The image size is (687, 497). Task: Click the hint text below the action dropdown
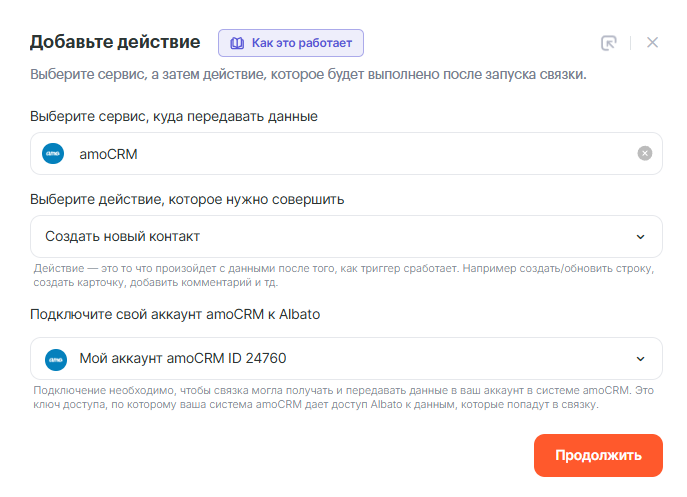(x=343, y=275)
